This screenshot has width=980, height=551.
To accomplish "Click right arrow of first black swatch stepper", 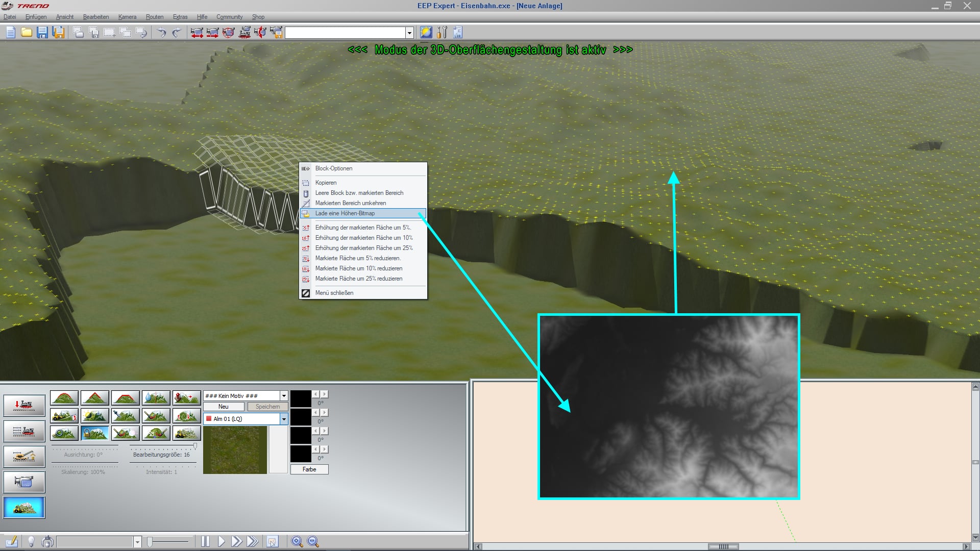I will click(x=325, y=394).
